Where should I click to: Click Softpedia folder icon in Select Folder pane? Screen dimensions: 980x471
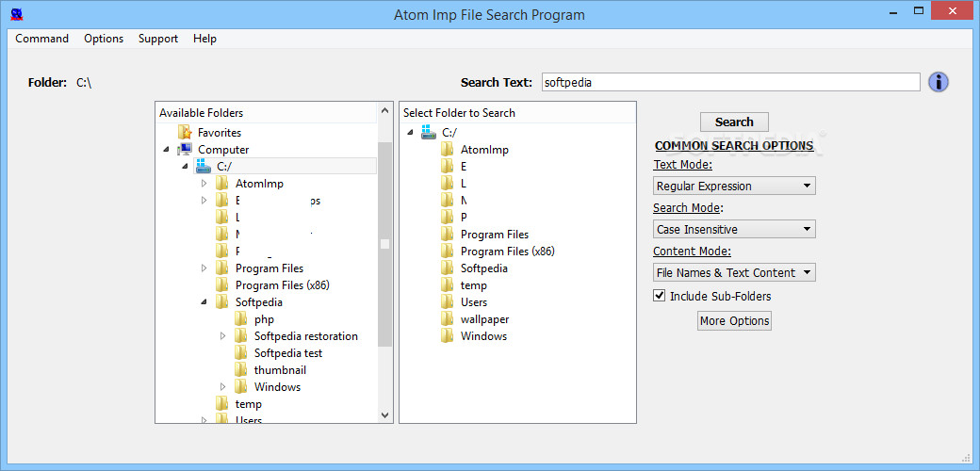(x=447, y=268)
